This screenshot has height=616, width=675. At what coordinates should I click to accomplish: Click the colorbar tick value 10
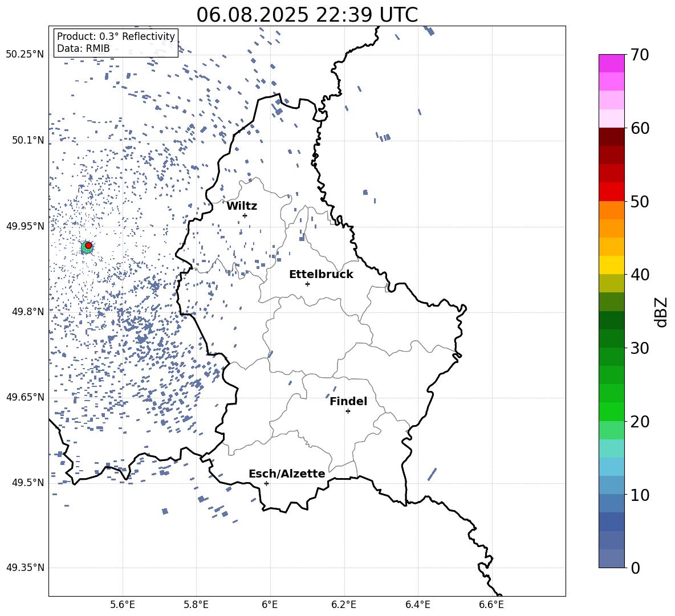[x=640, y=495]
